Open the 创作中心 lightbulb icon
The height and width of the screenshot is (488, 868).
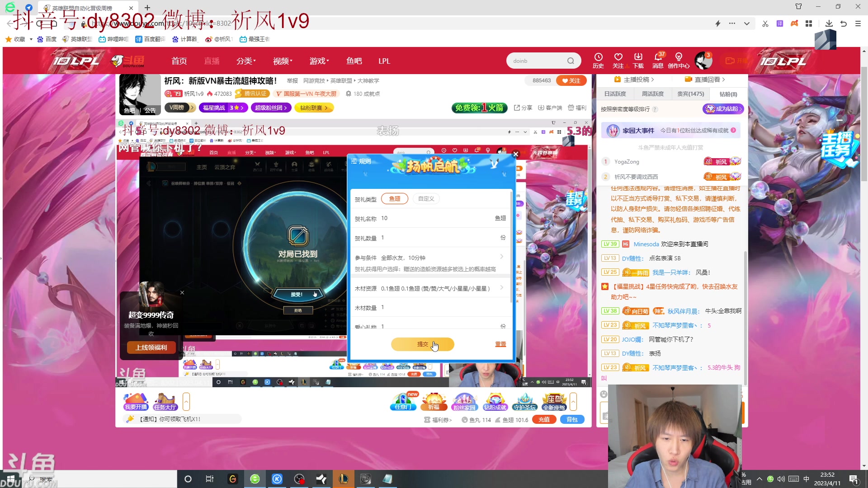679,60
